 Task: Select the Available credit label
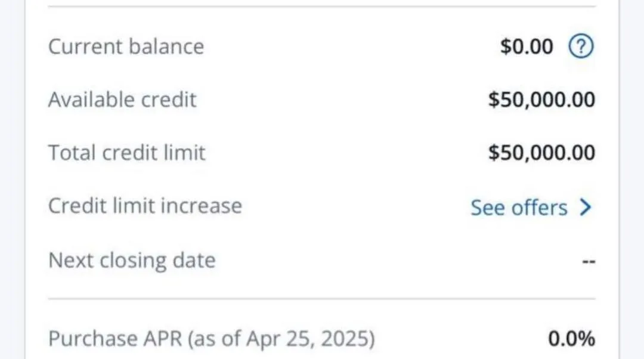tap(122, 100)
